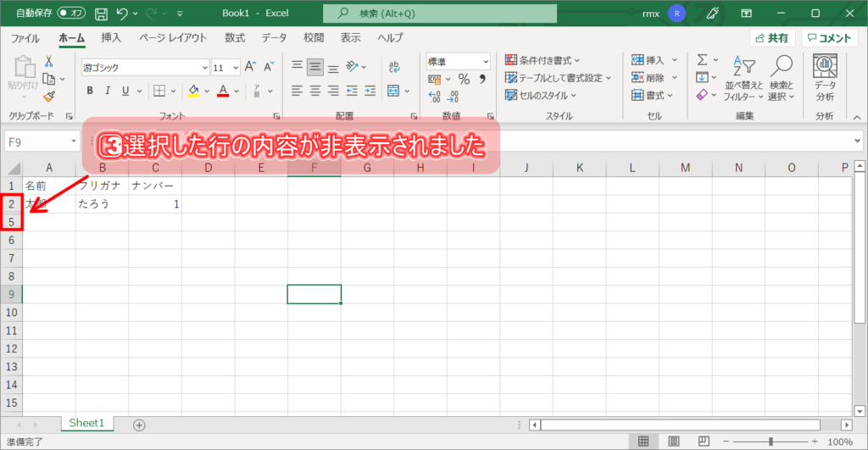Click the fill color yellow paint bucket
The height and width of the screenshot is (450, 868).
point(193,92)
